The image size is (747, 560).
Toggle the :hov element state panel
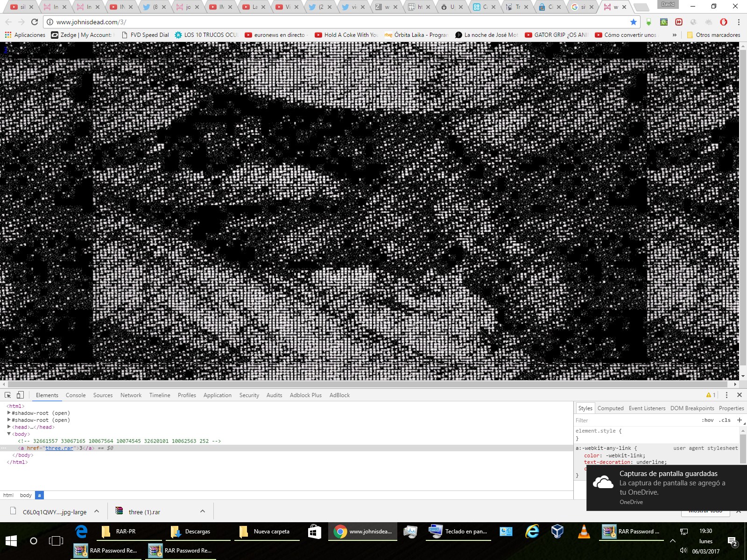coord(707,420)
